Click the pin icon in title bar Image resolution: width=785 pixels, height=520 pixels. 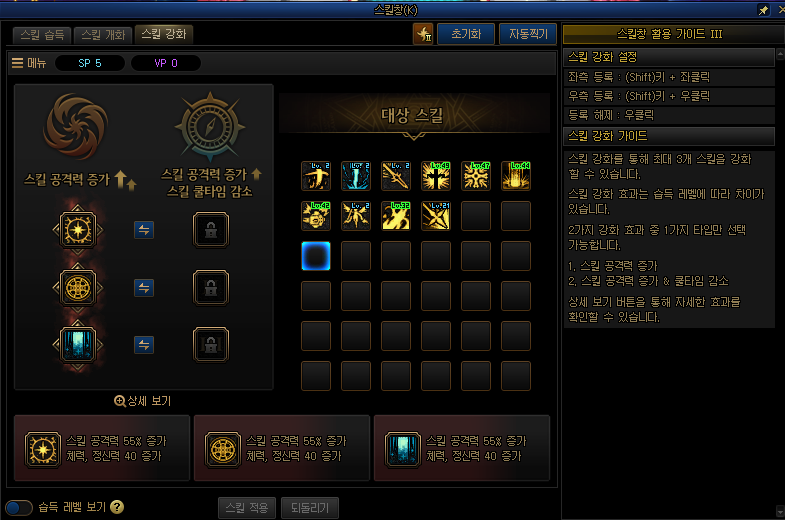click(763, 10)
